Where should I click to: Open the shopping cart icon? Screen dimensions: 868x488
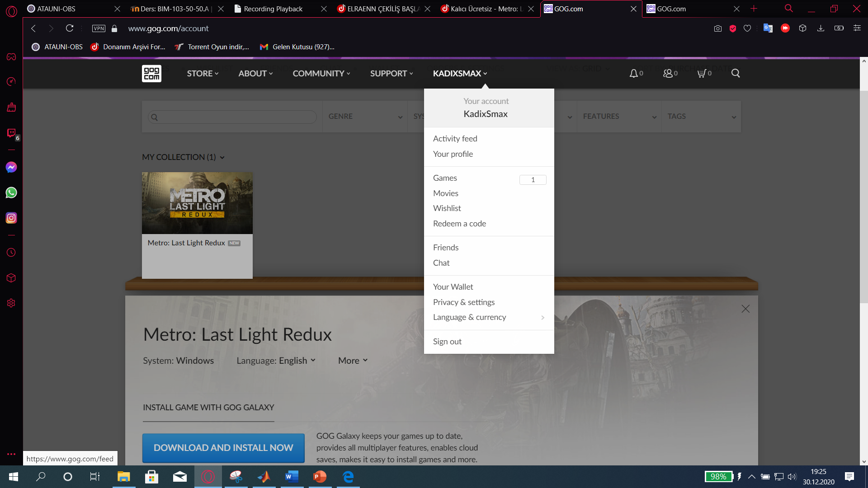pos(702,73)
